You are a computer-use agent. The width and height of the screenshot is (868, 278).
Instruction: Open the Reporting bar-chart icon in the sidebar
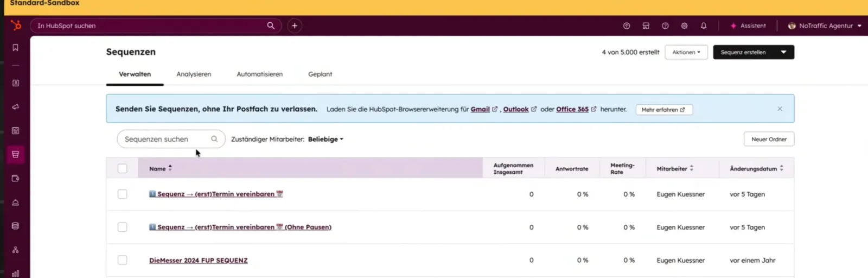coord(15,273)
